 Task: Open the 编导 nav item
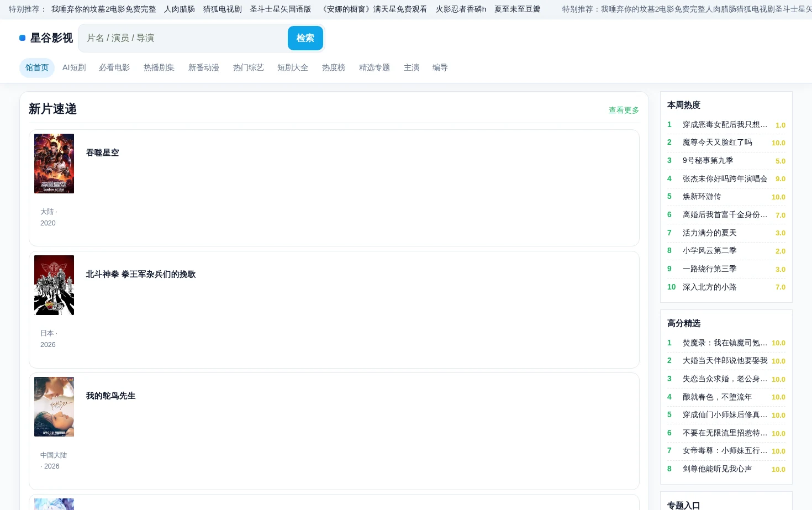click(440, 68)
